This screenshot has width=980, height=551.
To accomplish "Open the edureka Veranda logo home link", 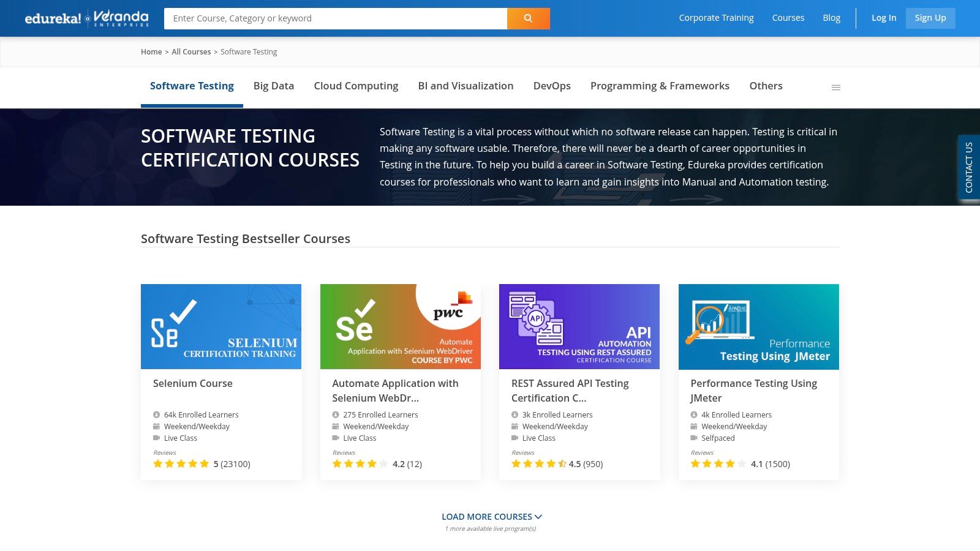I will 86,18.
